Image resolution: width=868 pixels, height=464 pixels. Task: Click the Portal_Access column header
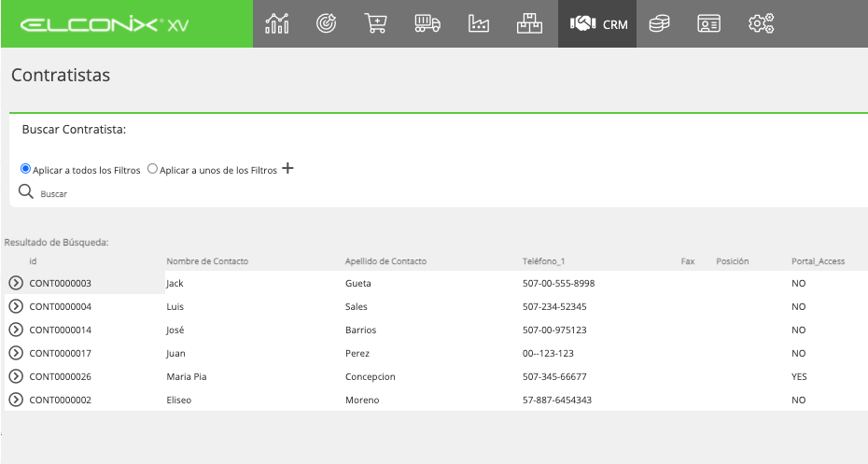[x=818, y=260]
